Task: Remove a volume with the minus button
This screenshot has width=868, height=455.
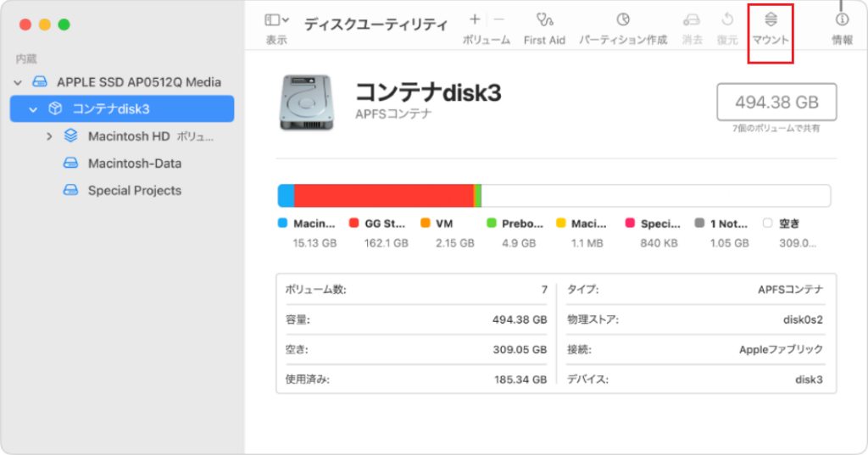Action: tap(498, 19)
